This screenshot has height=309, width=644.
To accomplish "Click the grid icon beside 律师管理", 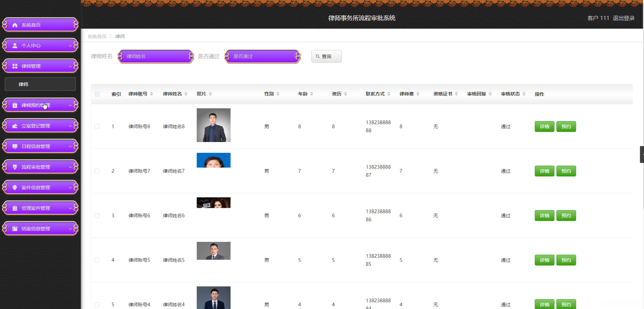I will [15, 66].
